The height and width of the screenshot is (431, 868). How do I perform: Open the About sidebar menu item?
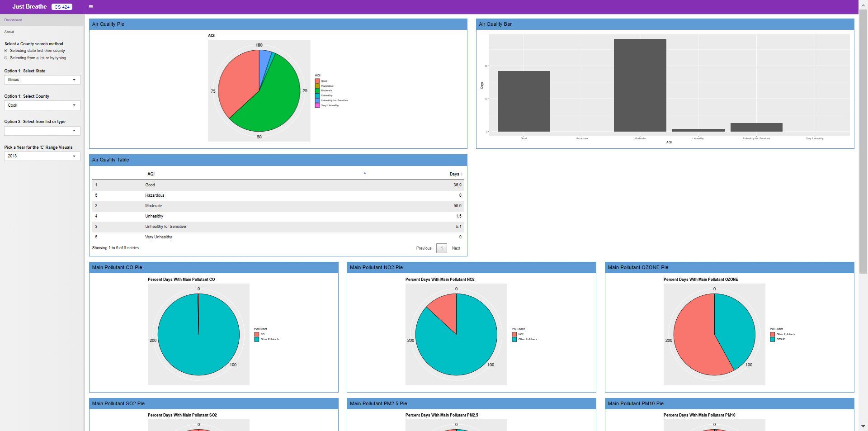(x=42, y=32)
